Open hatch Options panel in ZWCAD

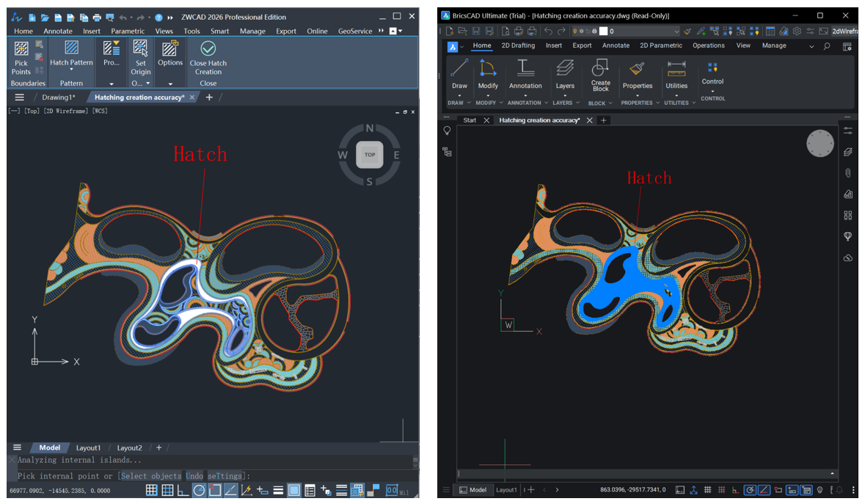pos(170,54)
